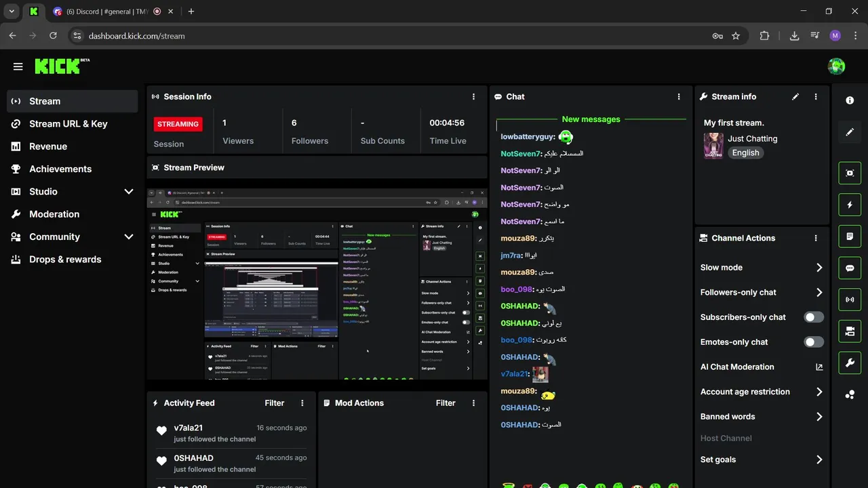Toggle the broadcast Session Info icon in sidebar
This screenshot has height=488, width=868.
pos(850,300)
